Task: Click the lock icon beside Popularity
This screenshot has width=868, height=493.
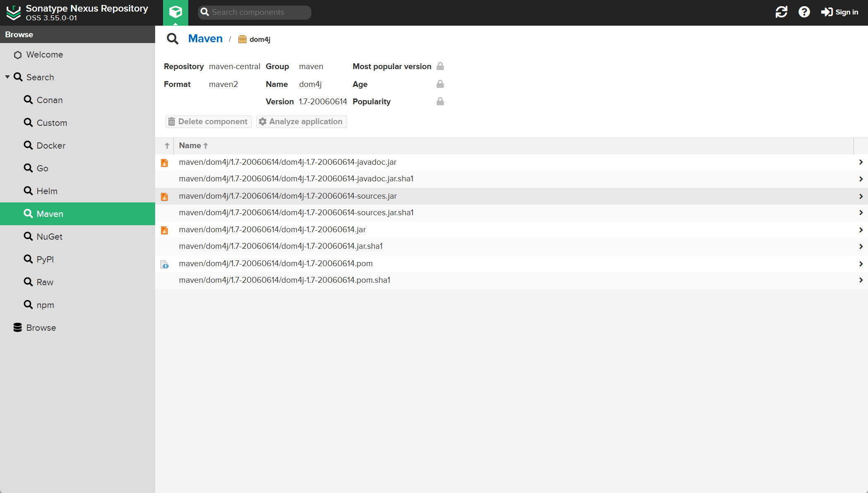Action: point(440,101)
